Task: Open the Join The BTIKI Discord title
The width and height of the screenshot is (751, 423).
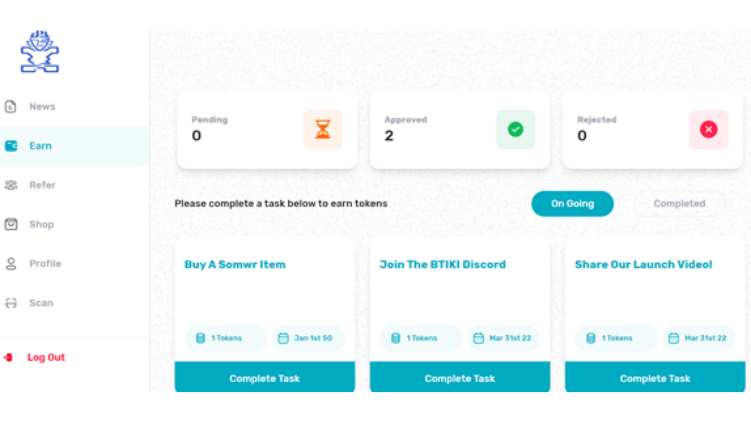Action: [x=443, y=264]
